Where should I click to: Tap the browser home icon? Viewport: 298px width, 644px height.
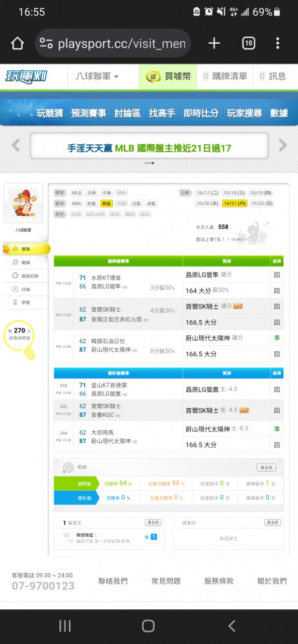click(x=17, y=43)
